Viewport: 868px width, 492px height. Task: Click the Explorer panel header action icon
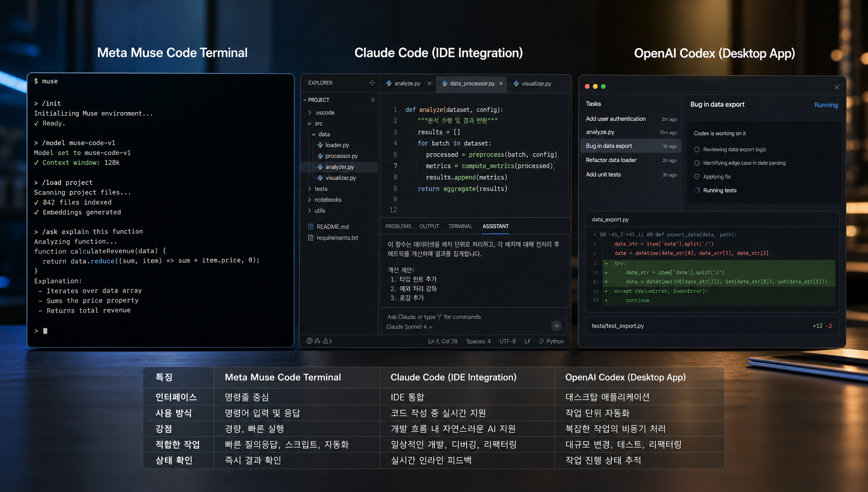pos(372,83)
